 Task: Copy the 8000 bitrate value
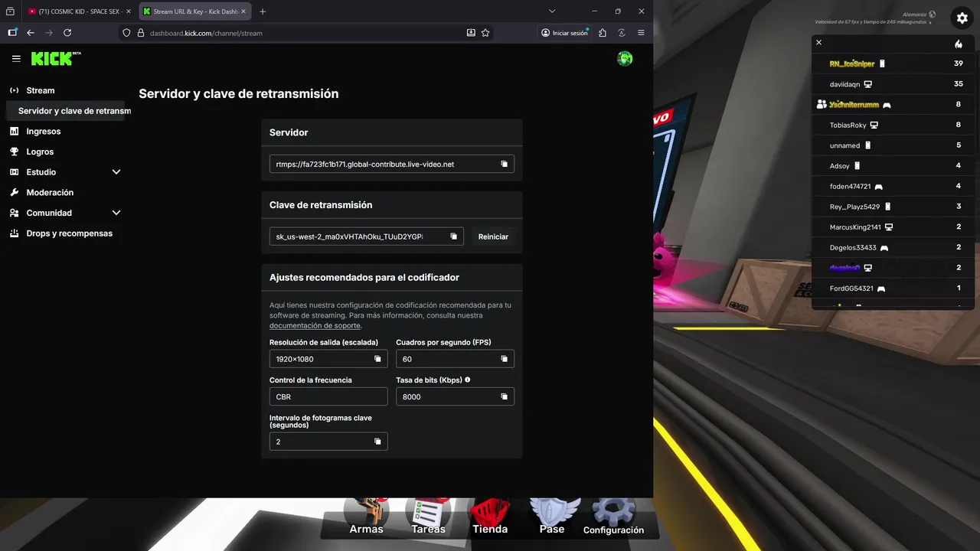pyautogui.click(x=504, y=396)
